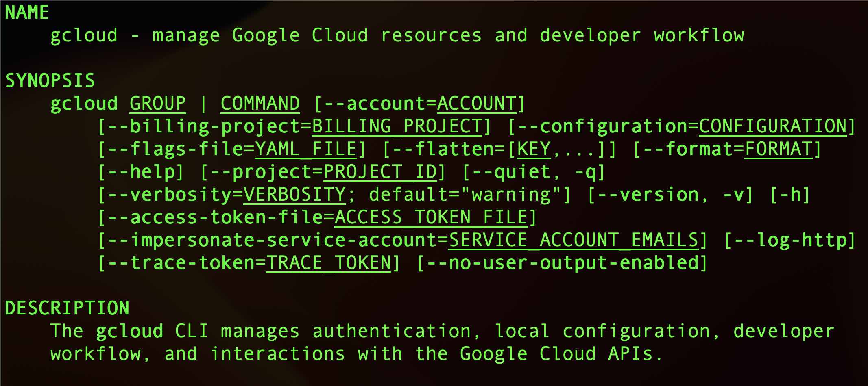Viewport: 868px width, 386px height.
Task: Click the underlined GROUP argument
Action: (x=158, y=104)
